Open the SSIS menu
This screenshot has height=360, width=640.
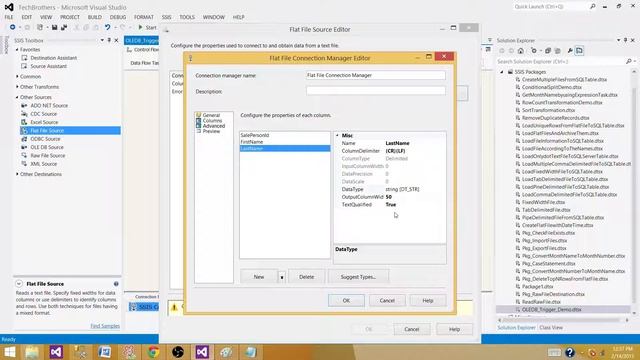point(166,17)
